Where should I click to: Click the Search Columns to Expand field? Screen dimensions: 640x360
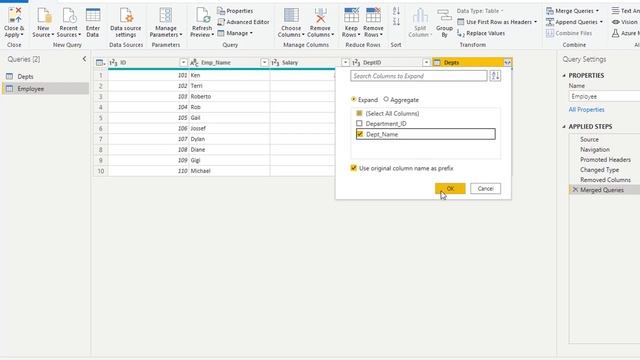(418, 76)
